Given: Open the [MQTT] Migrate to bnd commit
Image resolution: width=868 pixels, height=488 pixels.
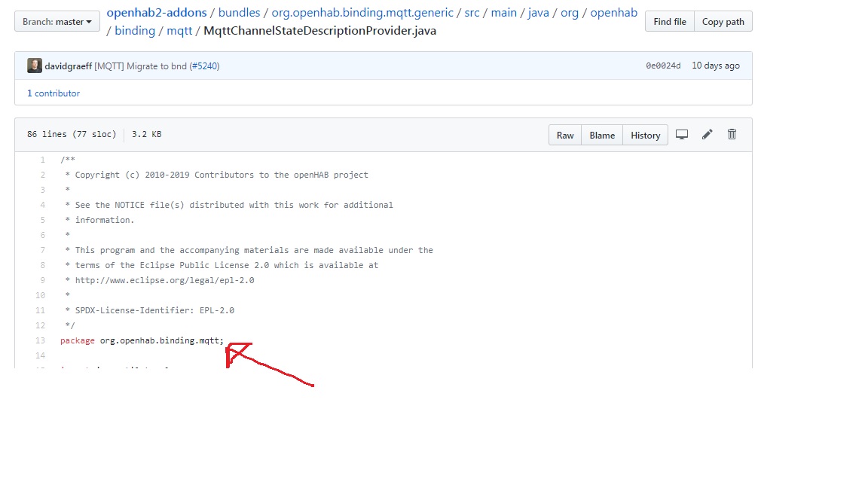Looking at the screenshot, I should click(141, 66).
